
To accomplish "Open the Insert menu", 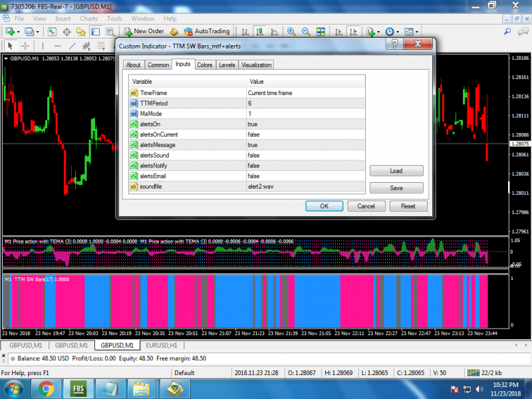I will [x=63, y=19].
